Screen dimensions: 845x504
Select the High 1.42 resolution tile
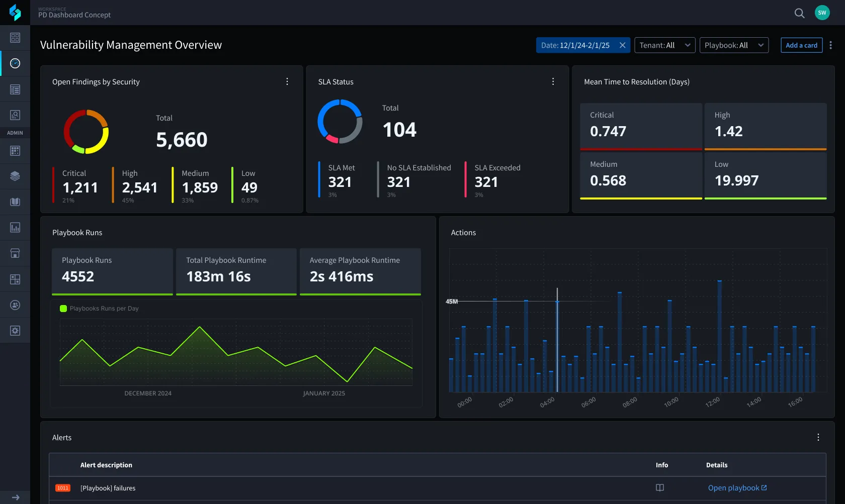pos(766,127)
